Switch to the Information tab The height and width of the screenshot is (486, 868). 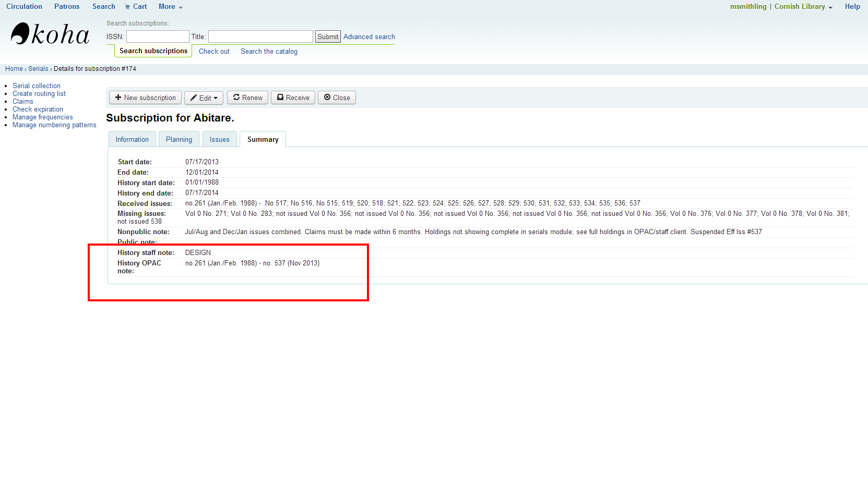click(x=132, y=140)
